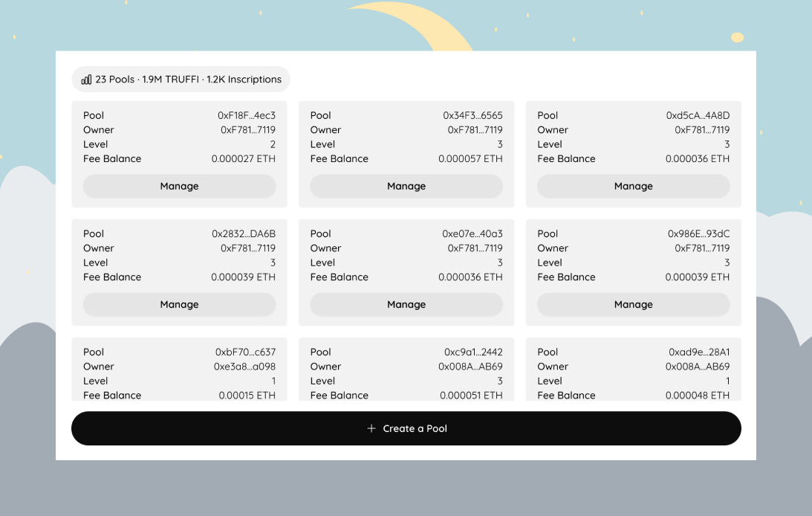Click the 0.000027 ETH fee balance
Viewport: 812px width, 516px height.
[243, 158]
